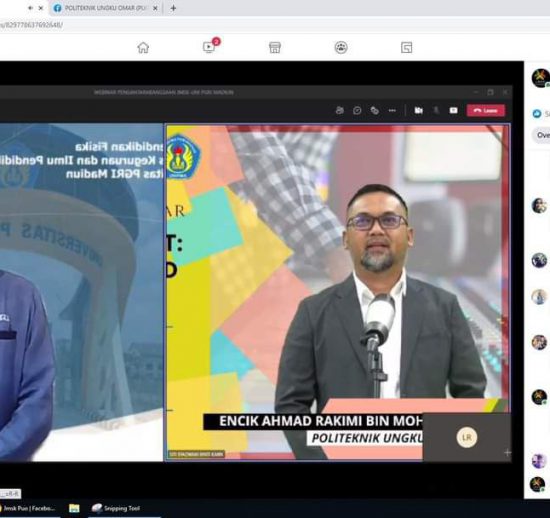
Task: Open the Teams share screen icon
Action: click(x=453, y=110)
